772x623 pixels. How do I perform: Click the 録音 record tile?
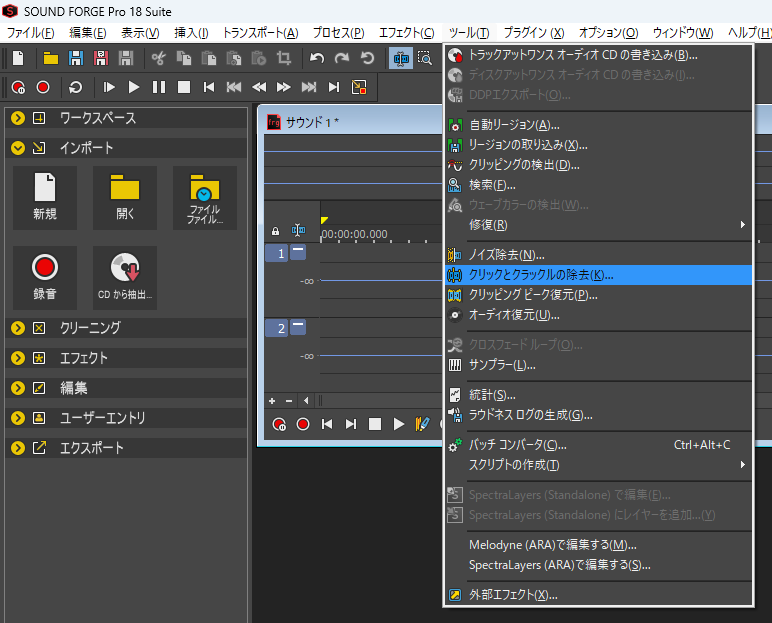tap(45, 278)
